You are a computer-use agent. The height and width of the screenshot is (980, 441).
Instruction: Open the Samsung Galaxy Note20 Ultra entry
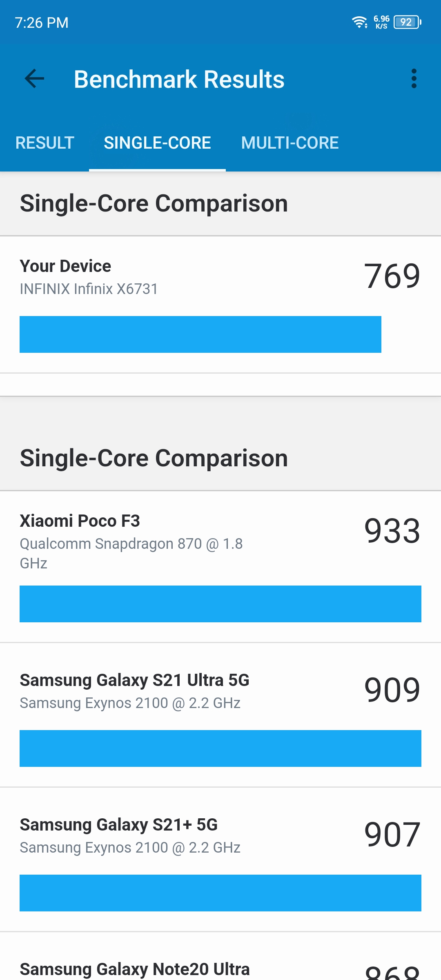point(220,957)
